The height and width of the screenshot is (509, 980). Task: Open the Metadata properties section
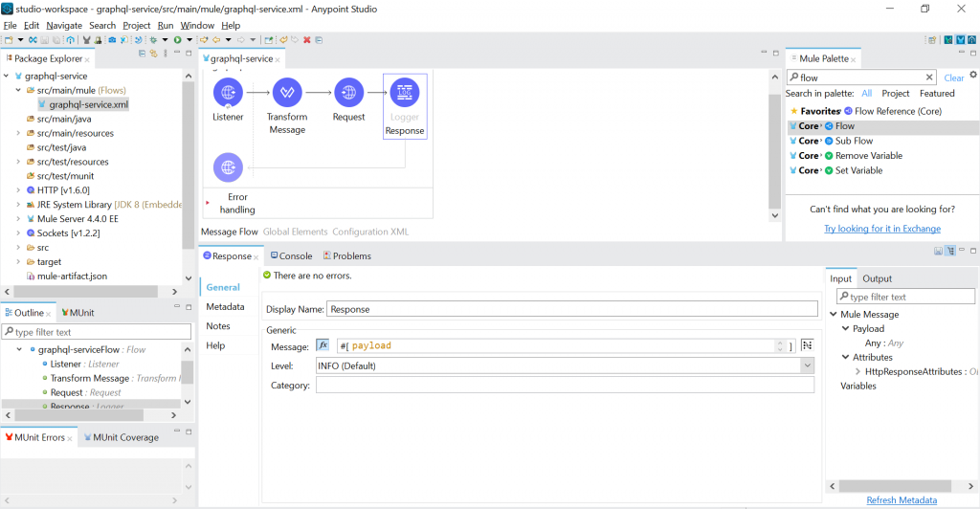point(225,307)
